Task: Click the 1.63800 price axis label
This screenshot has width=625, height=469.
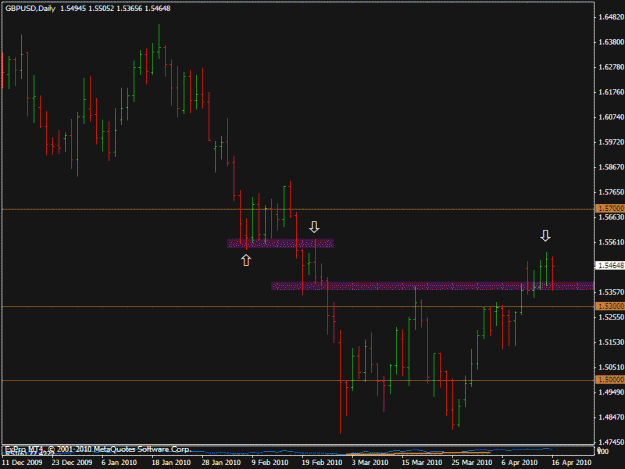Action: [x=611, y=42]
